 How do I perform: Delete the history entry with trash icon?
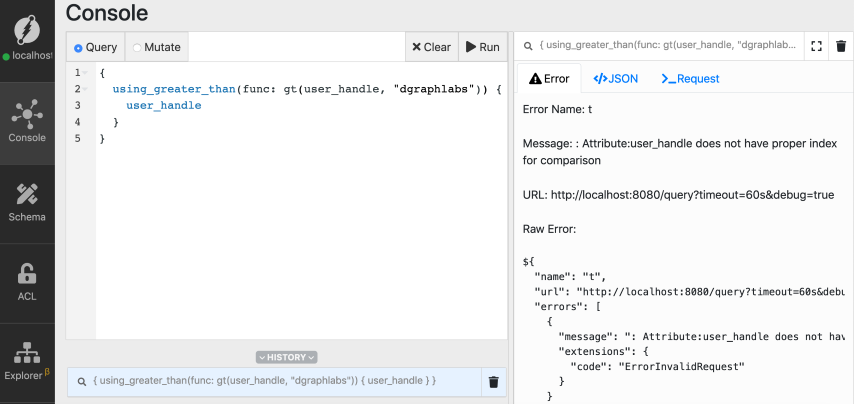[x=493, y=381]
